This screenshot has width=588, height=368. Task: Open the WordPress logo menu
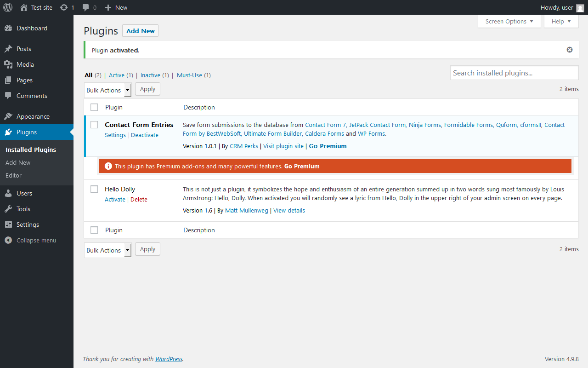pyautogui.click(x=8, y=7)
